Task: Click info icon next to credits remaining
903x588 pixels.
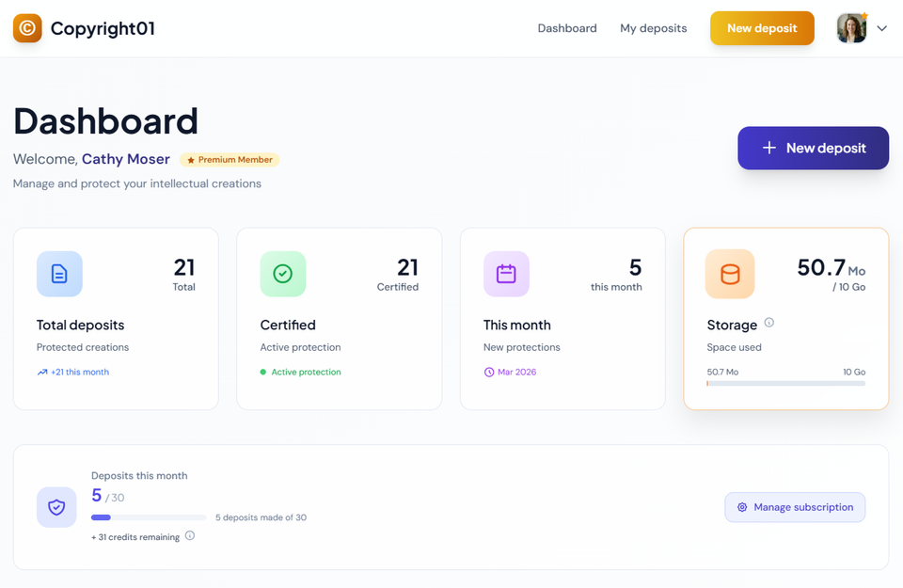Action: click(190, 536)
